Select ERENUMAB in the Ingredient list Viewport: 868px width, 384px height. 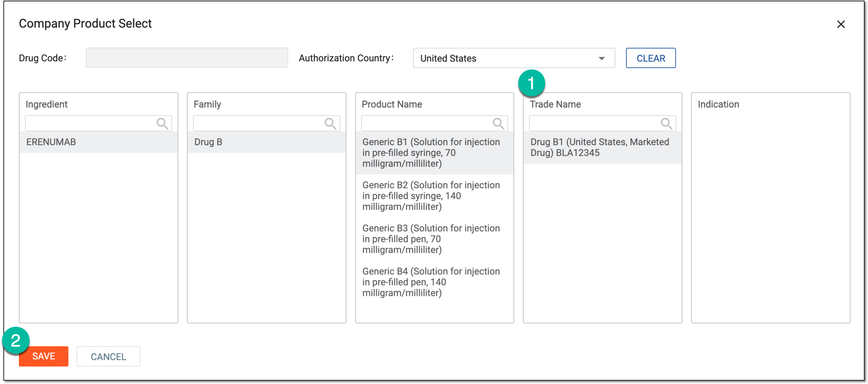pyautogui.click(x=99, y=142)
